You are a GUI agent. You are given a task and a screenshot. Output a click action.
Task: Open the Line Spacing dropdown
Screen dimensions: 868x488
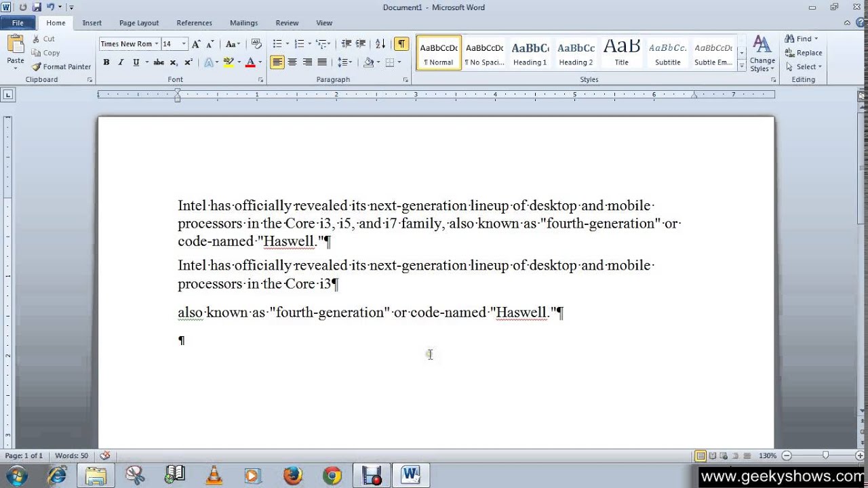coord(346,62)
